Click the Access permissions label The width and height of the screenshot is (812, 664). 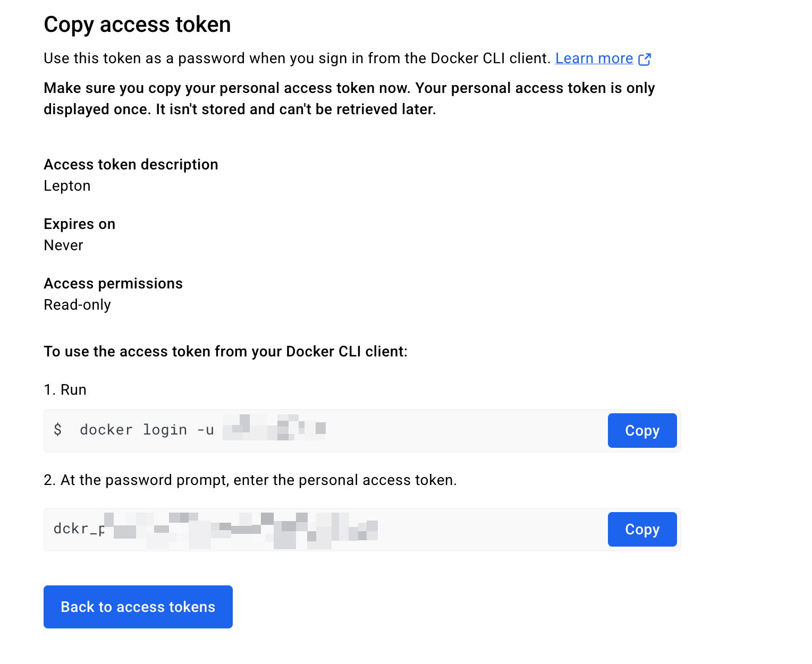click(113, 284)
